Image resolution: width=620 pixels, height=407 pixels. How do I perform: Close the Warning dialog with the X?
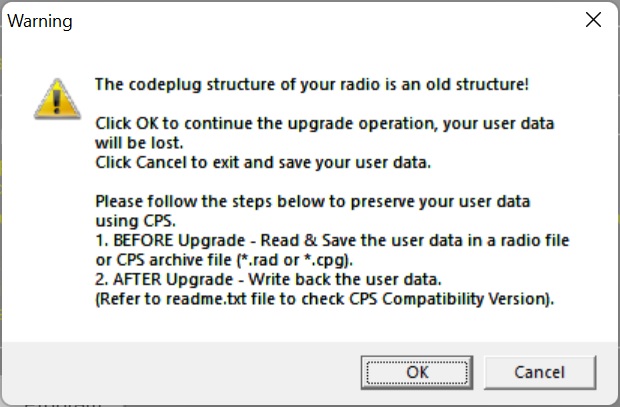(x=593, y=20)
